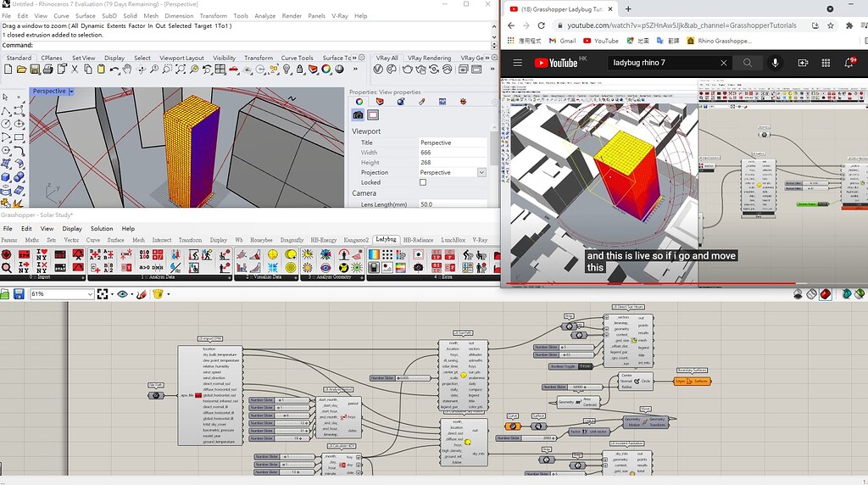
Task: Open the Perspective viewport title dropdown arrow
Action: coord(71,92)
